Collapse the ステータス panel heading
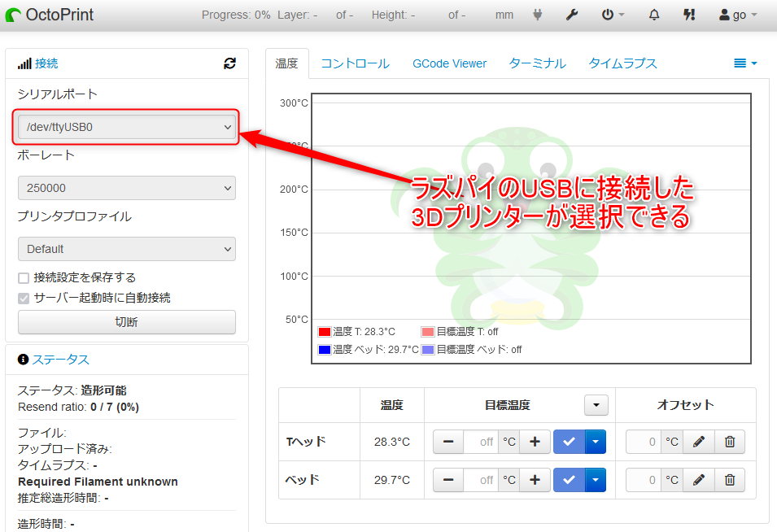The height and width of the screenshot is (532, 777). tap(60, 359)
